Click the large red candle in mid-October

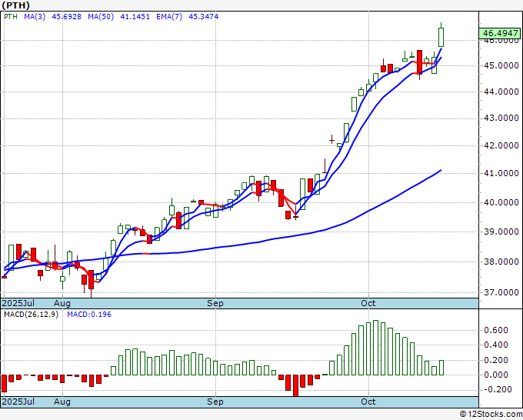[419, 62]
